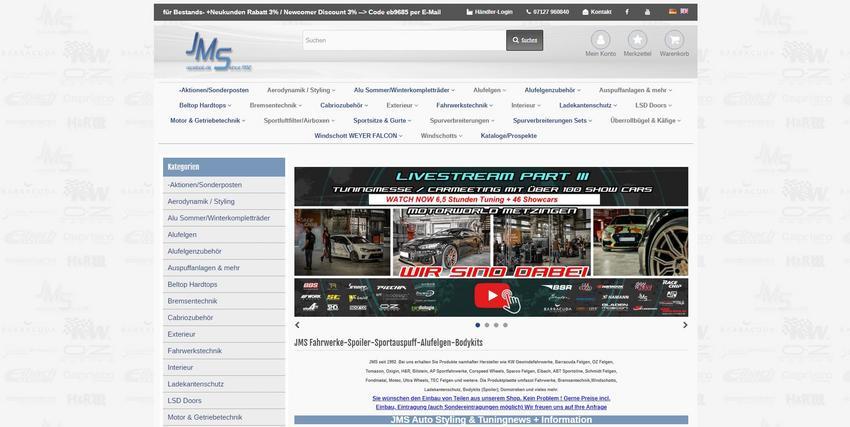850x427 pixels.
Task: Expand LSD Doors top menu
Action: [654, 106]
